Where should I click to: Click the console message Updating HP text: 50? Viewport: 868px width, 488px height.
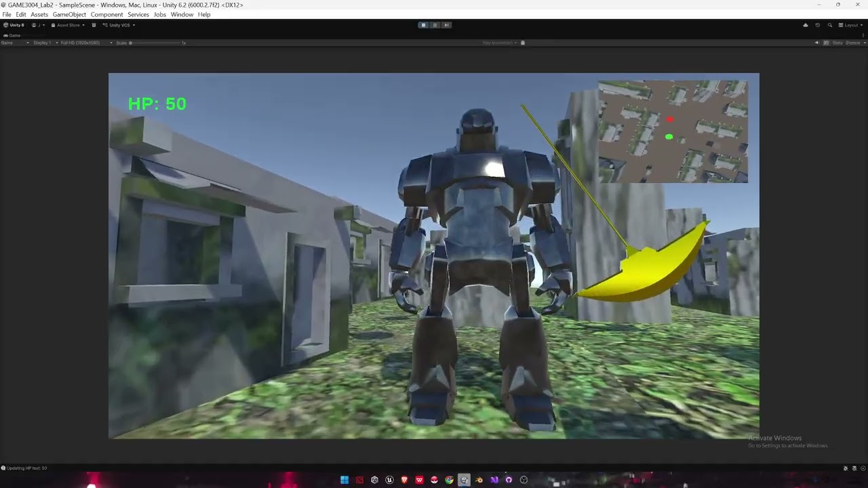pyautogui.click(x=26, y=468)
